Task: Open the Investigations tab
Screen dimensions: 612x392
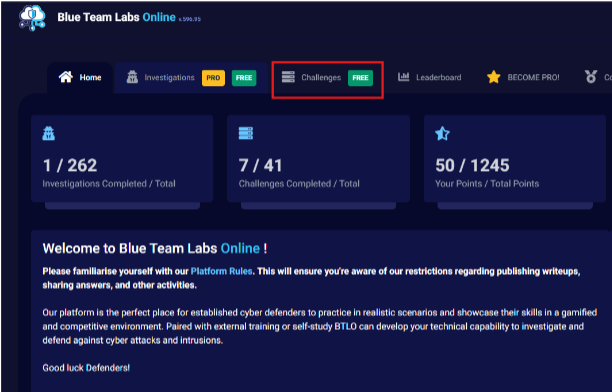Action: coord(191,77)
